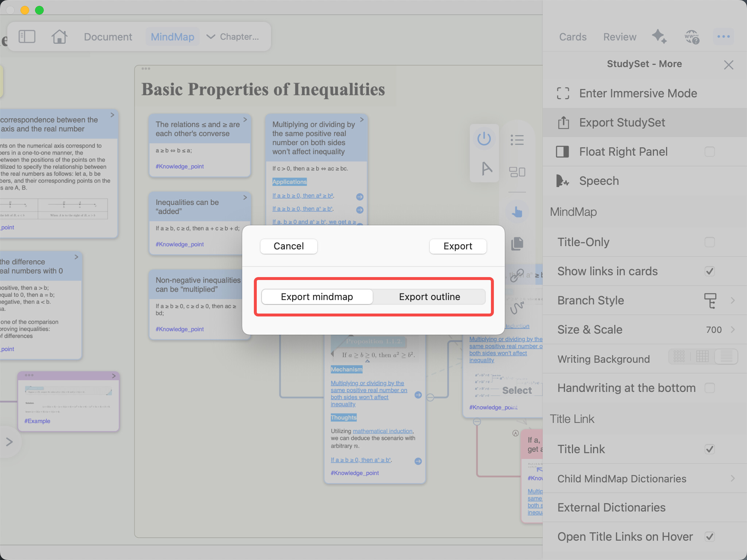
Task: Select the grid Writing Background option
Action: (x=702, y=356)
